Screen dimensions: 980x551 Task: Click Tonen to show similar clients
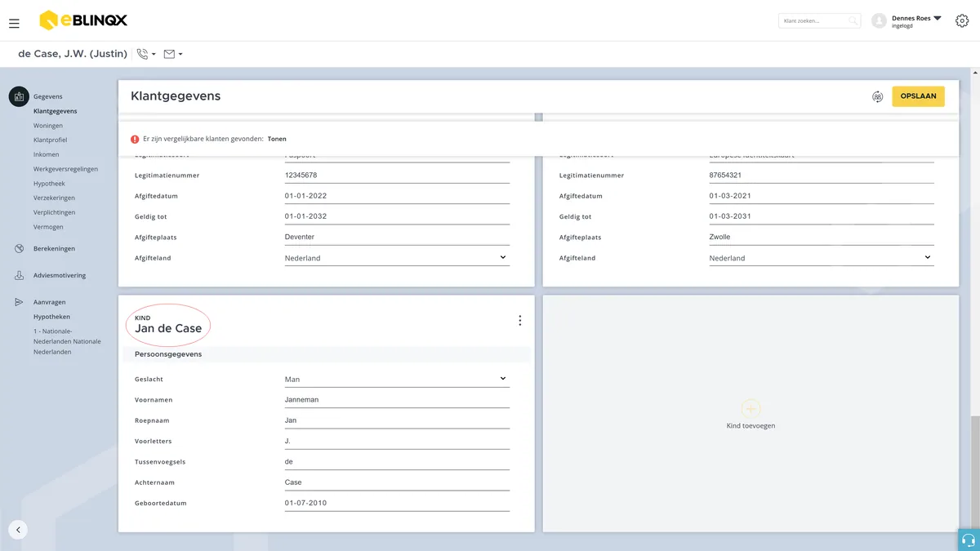click(277, 139)
